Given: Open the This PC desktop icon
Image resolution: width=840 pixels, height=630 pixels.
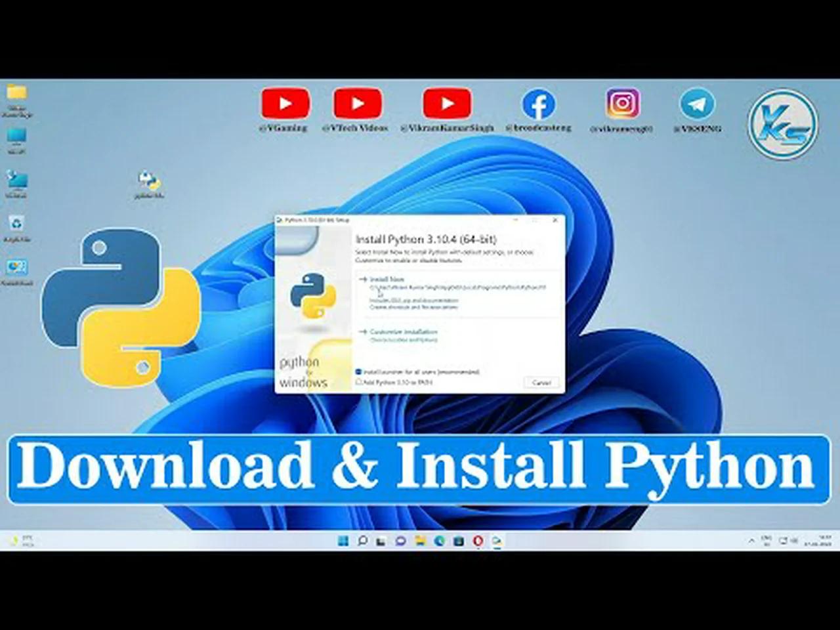Looking at the screenshot, I should pos(16,140).
